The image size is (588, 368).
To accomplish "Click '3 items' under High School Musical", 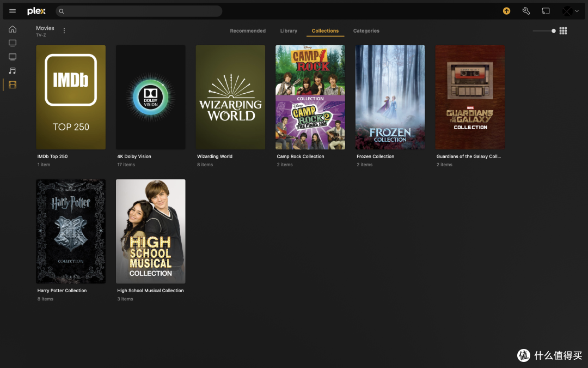I will pos(125,299).
